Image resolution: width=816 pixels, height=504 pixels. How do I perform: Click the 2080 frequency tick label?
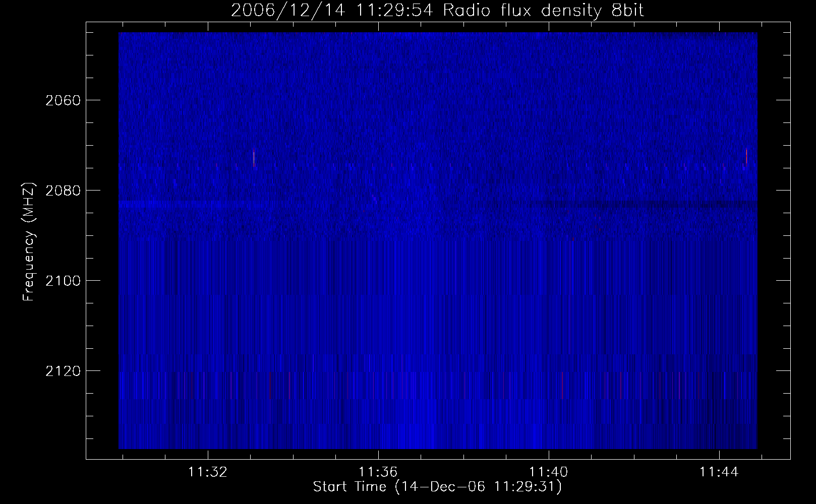pyautogui.click(x=63, y=191)
